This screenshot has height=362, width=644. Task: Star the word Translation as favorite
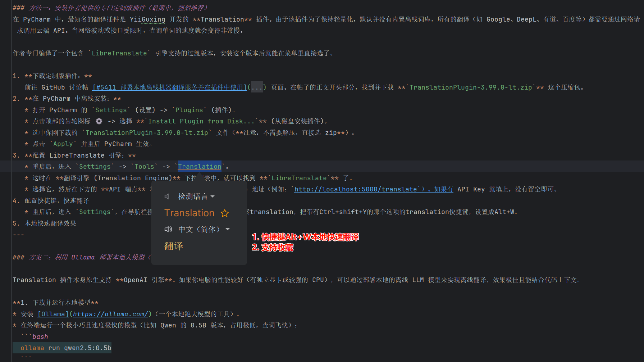pyautogui.click(x=225, y=213)
